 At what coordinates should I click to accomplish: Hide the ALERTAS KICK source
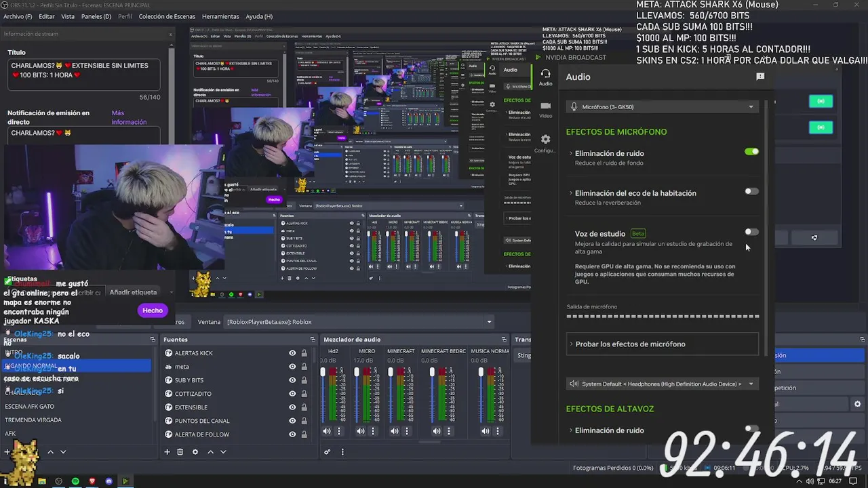pos(292,353)
